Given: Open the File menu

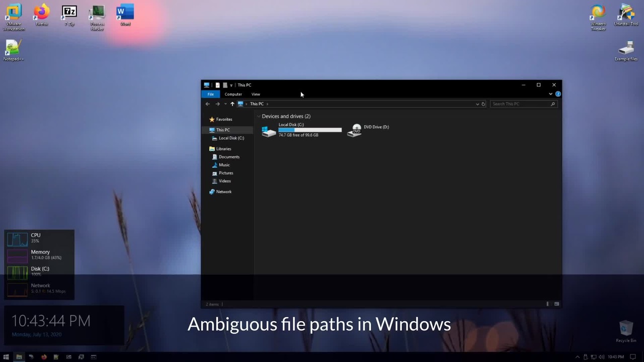Looking at the screenshot, I should (211, 95).
